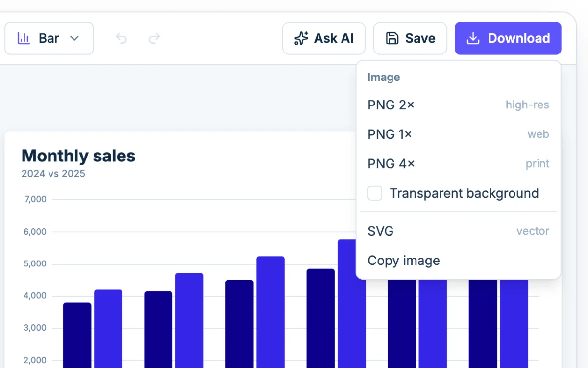Click the 5,000 axis label
This screenshot has height=368, width=588.
tap(35, 264)
